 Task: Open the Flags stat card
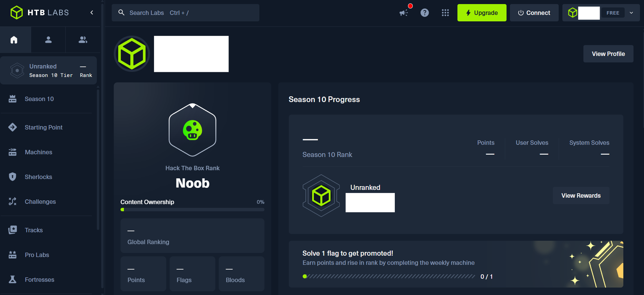click(192, 274)
